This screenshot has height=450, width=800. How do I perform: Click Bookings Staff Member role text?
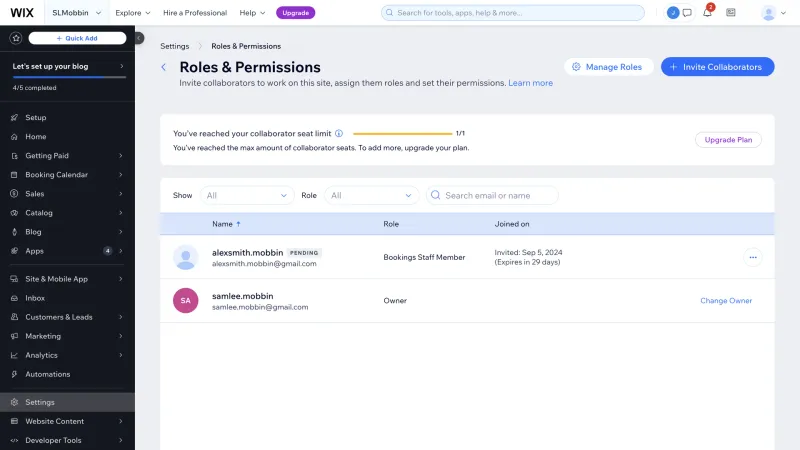[424, 257]
